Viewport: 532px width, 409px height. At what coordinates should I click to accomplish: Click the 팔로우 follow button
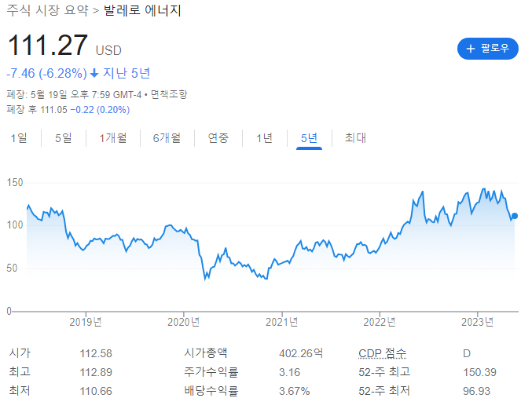click(x=487, y=49)
